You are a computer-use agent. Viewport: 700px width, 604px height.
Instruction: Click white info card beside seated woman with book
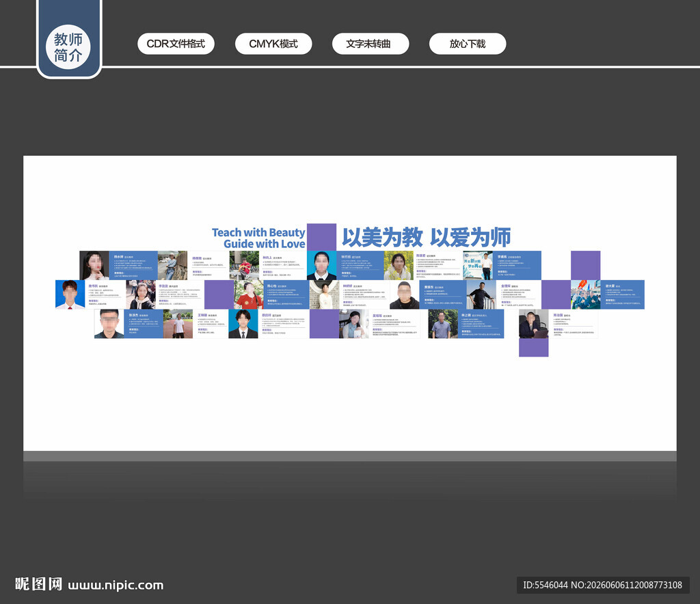coord(394,324)
